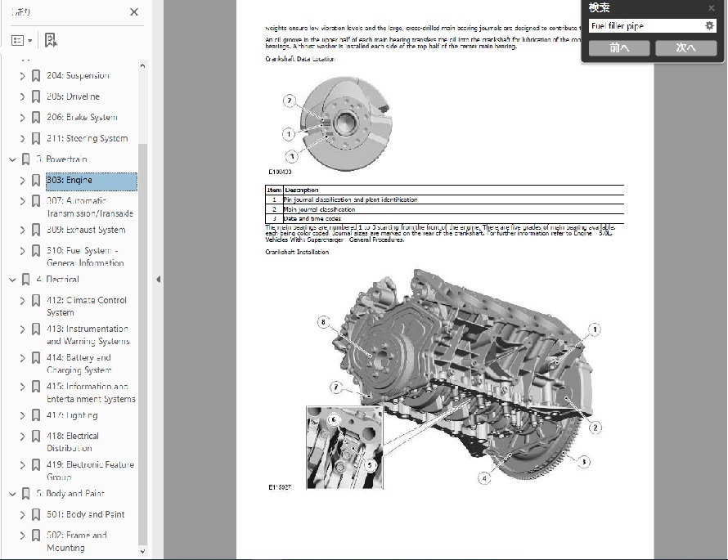
Task: Close the bookmarks panel
Action: point(133,12)
